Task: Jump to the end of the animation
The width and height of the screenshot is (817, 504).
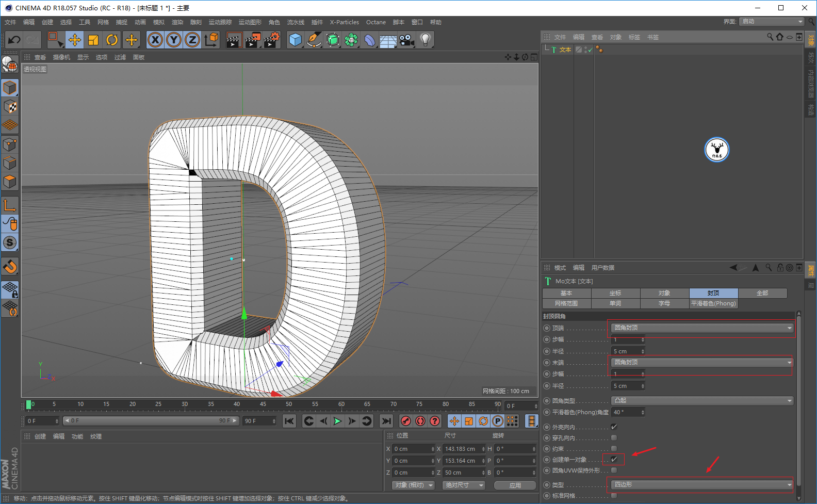Action: pyautogui.click(x=386, y=421)
